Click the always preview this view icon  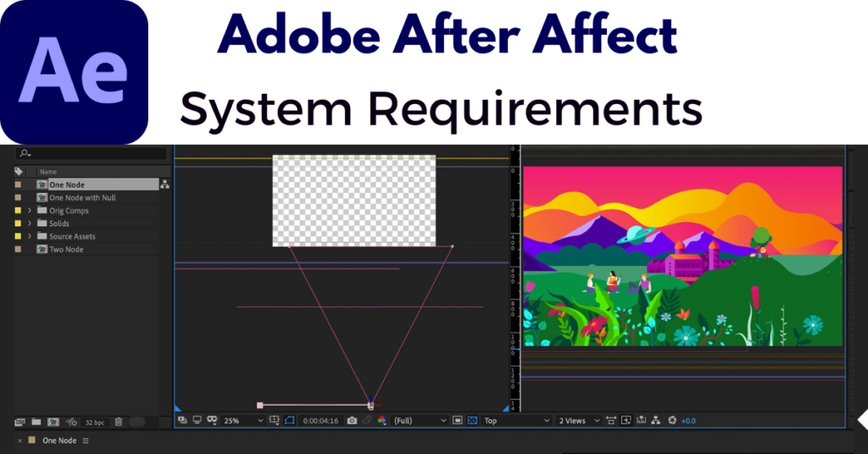pos(182,420)
